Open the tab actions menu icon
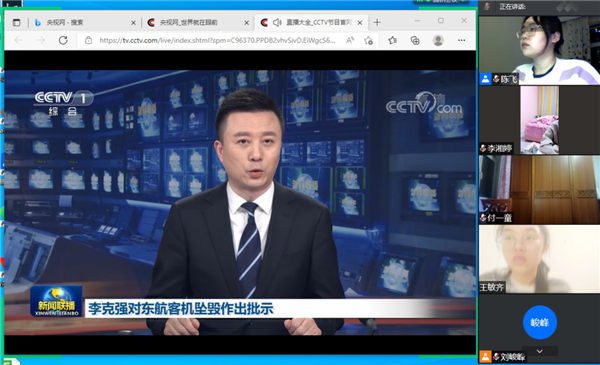 pyautogui.click(x=16, y=23)
